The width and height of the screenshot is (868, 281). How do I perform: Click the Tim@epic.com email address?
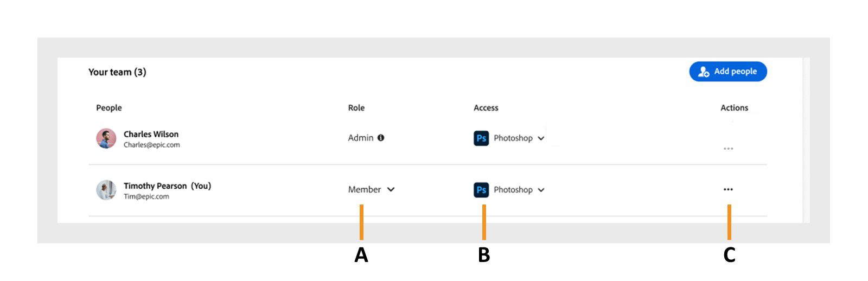146,196
